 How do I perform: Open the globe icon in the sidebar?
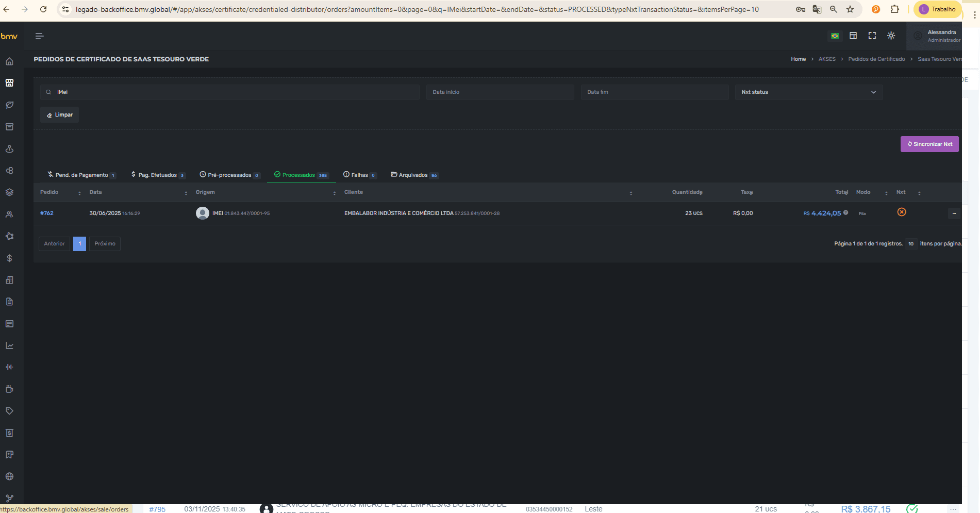9,476
